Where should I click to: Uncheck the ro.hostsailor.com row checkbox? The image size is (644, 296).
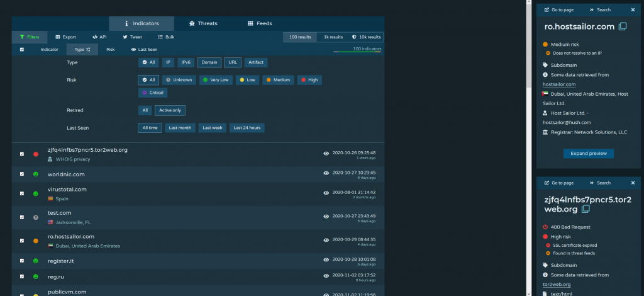pos(22,241)
